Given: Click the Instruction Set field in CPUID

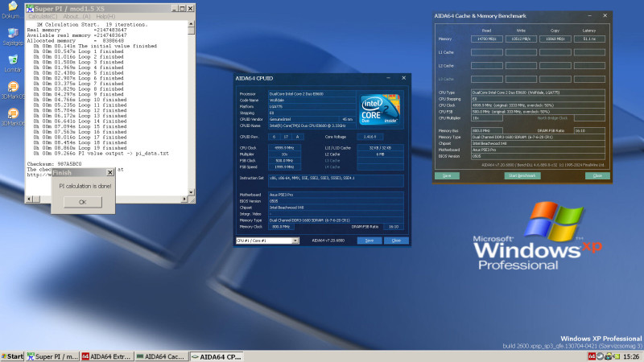Looking at the screenshot, I should (x=336, y=180).
